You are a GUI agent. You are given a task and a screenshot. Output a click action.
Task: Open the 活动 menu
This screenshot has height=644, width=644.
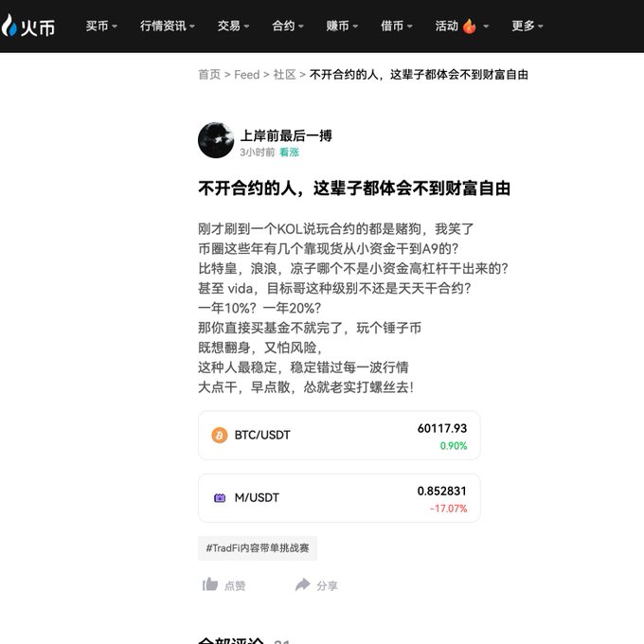click(461, 26)
